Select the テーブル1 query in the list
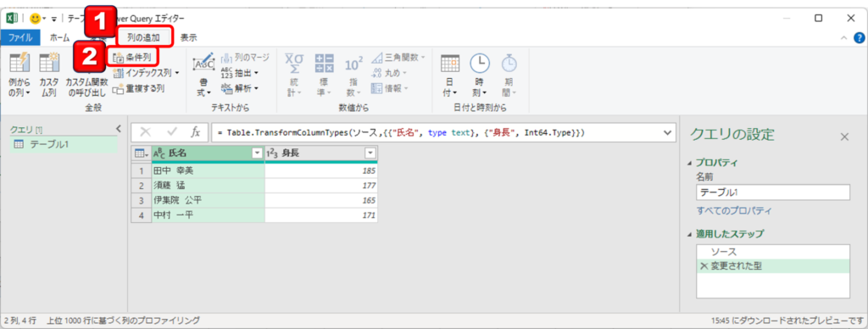This screenshot has width=868, height=329. pyautogui.click(x=63, y=144)
